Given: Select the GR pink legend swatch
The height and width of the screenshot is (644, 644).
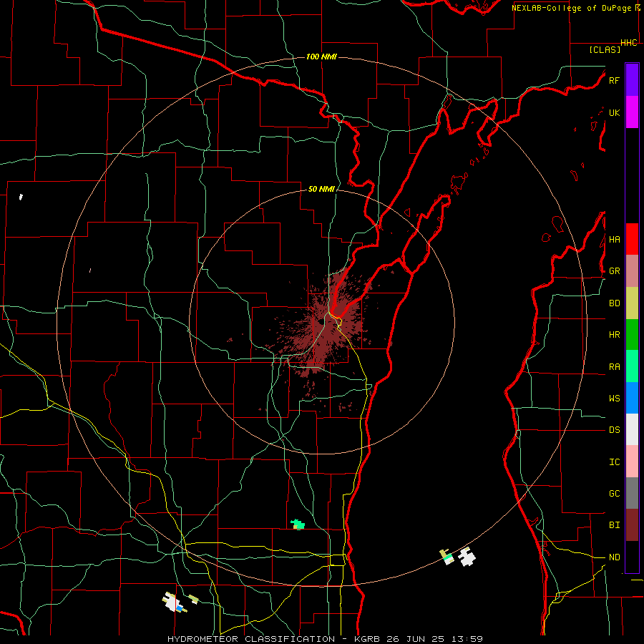Looking at the screenshot, I should [632, 270].
